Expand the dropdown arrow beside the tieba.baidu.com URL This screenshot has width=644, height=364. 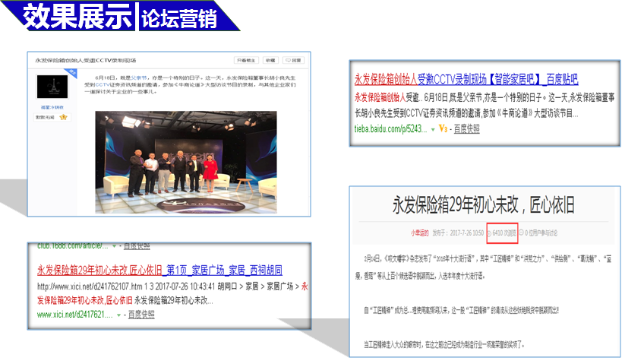tap(433, 130)
